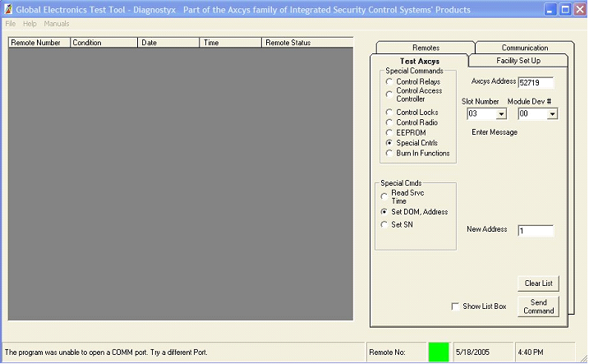Click the 4:40 PM time in status bar
589x364 pixels.
tap(545, 352)
